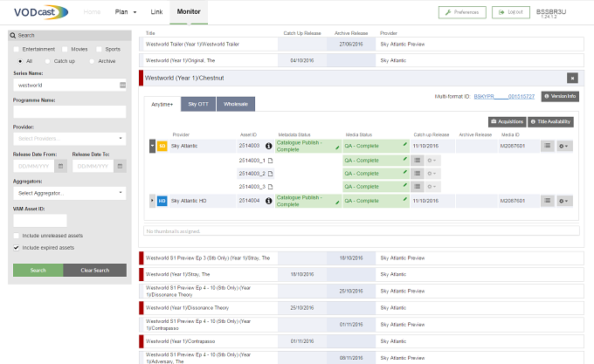
Task: Select the Catch up radio button
Action: [47, 61]
